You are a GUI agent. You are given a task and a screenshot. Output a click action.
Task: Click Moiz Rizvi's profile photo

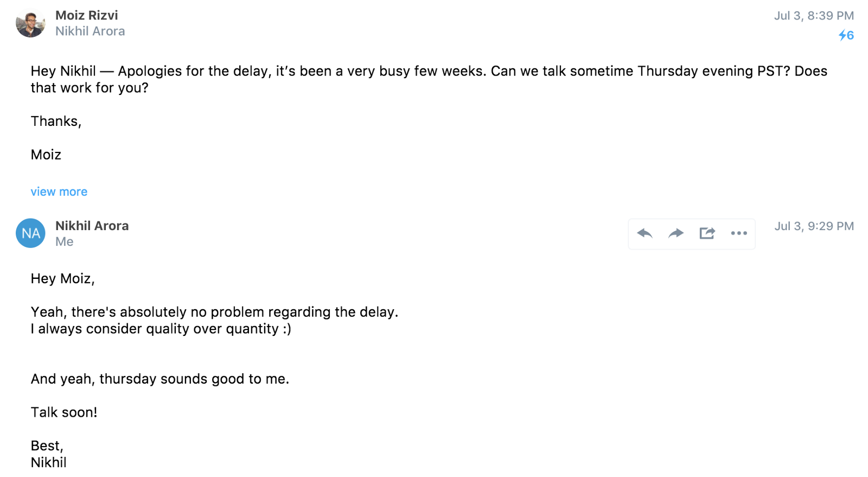click(x=30, y=23)
